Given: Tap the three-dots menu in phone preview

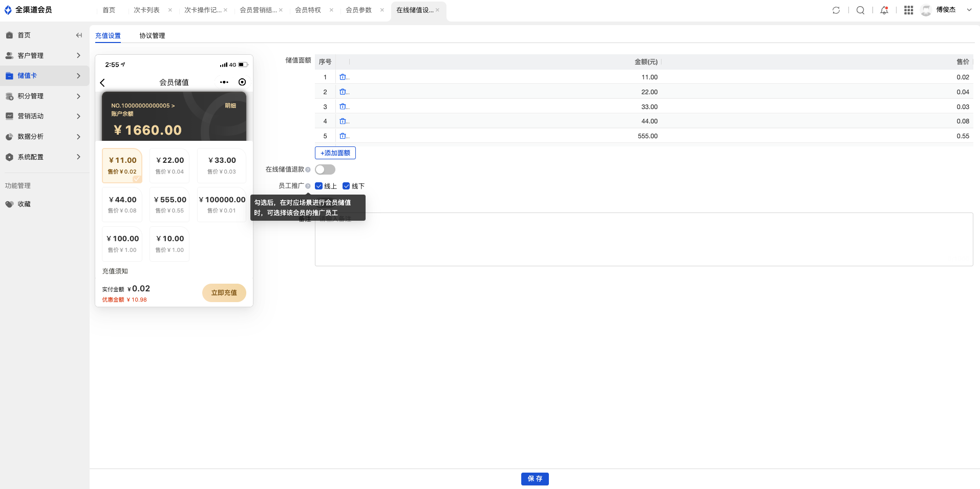Looking at the screenshot, I should pyautogui.click(x=224, y=82).
